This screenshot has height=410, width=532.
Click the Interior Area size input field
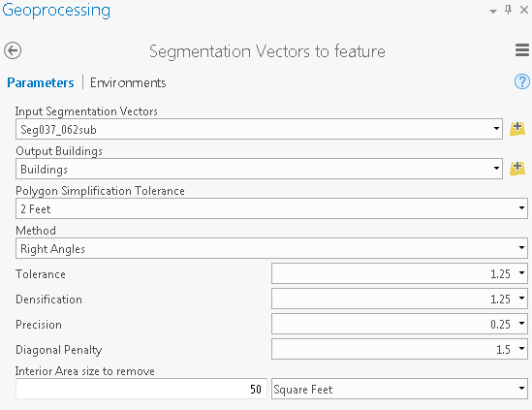pyautogui.click(x=141, y=389)
